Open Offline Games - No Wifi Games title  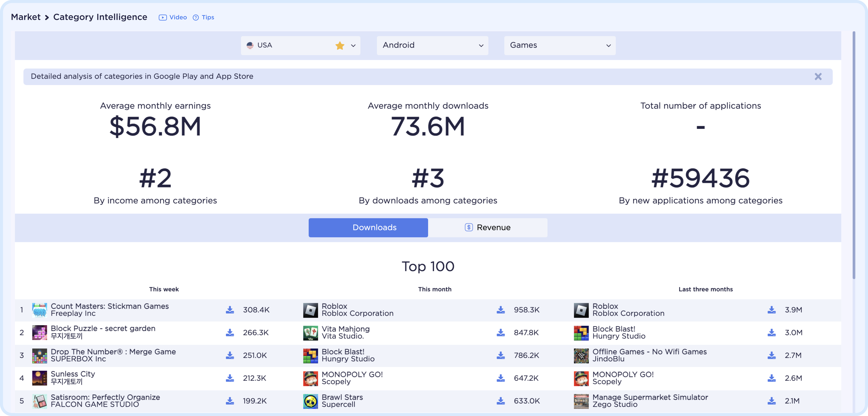[x=650, y=352]
